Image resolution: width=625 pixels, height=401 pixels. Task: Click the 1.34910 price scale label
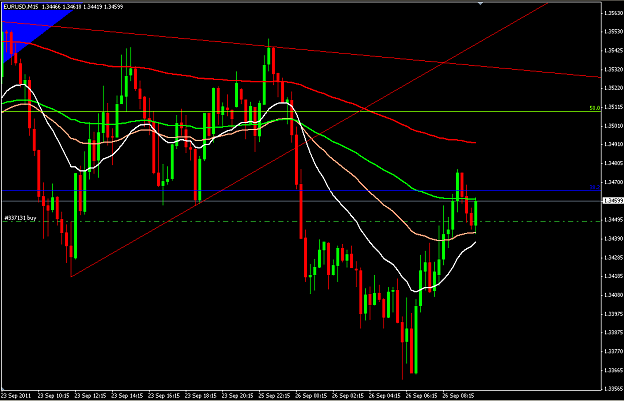point(613,145)
